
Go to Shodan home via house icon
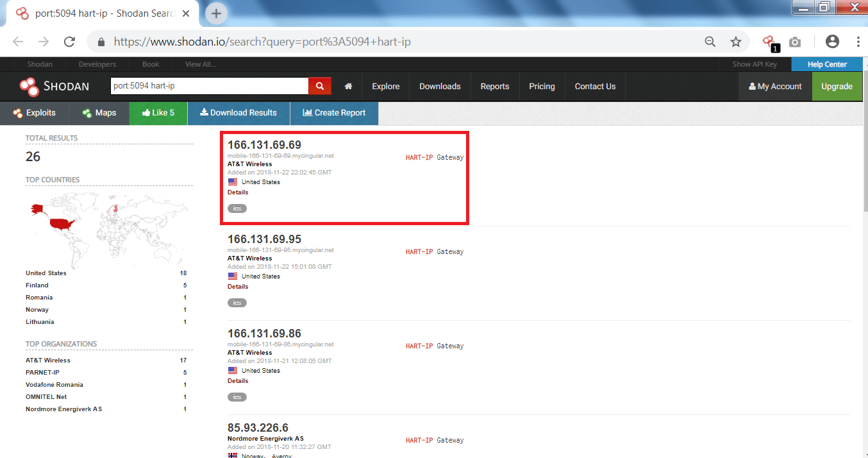348,86
